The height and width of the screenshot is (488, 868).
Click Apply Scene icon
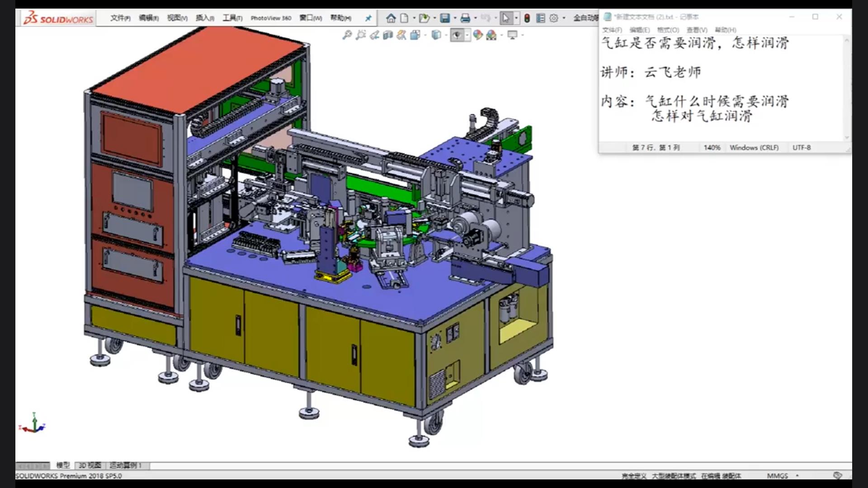pos(491,35)
